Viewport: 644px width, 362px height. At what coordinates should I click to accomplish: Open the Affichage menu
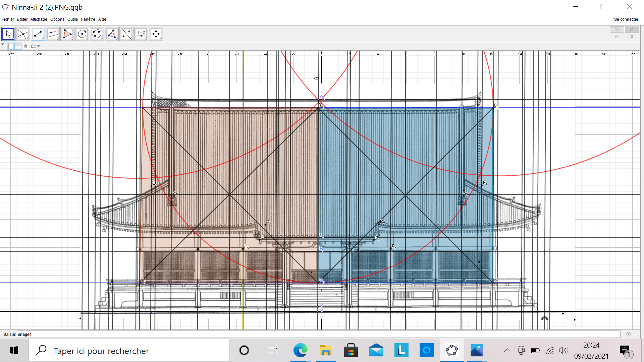point(39,19)
